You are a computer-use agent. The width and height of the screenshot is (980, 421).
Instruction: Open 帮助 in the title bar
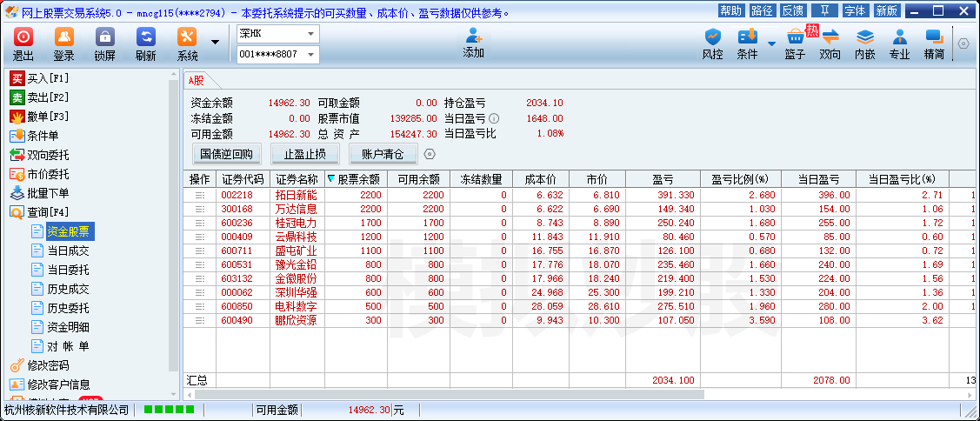coord(730,10)
